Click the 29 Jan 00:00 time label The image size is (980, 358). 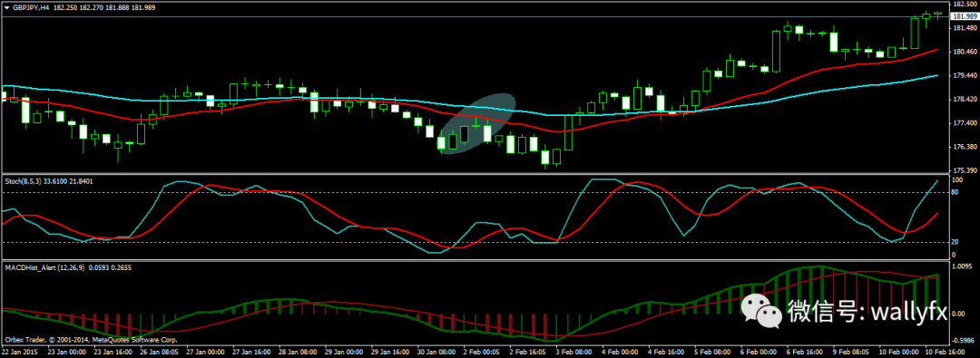point(343,353)
